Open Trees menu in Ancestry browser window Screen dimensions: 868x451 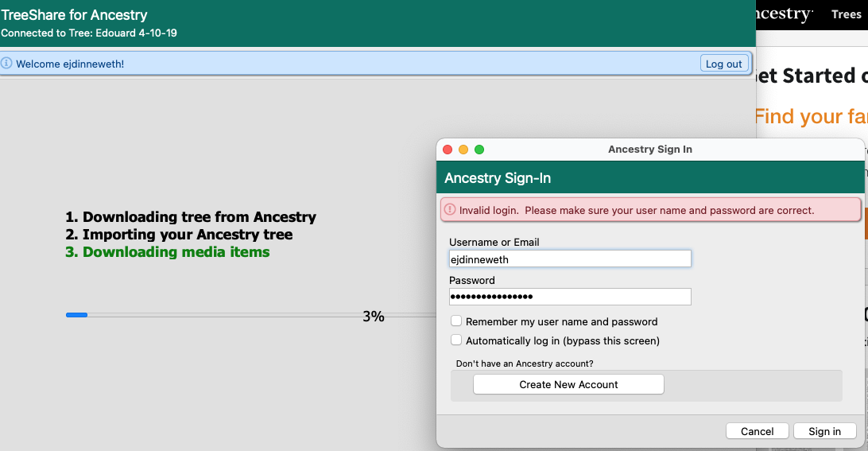click(846, 15)
